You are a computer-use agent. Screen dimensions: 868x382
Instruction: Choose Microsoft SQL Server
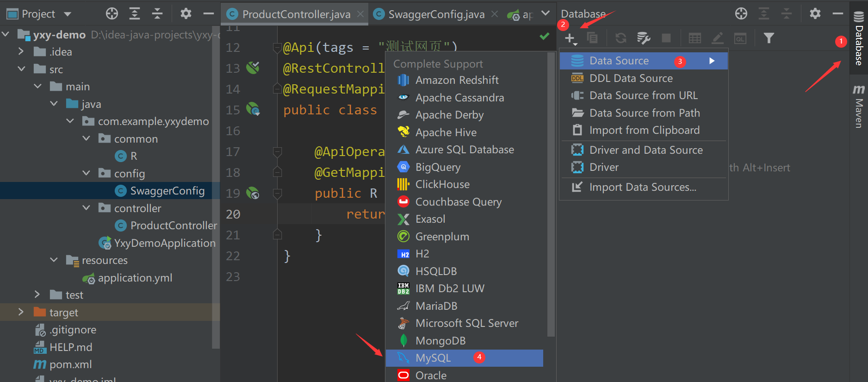pyautogui.click(x=465, y=323)
